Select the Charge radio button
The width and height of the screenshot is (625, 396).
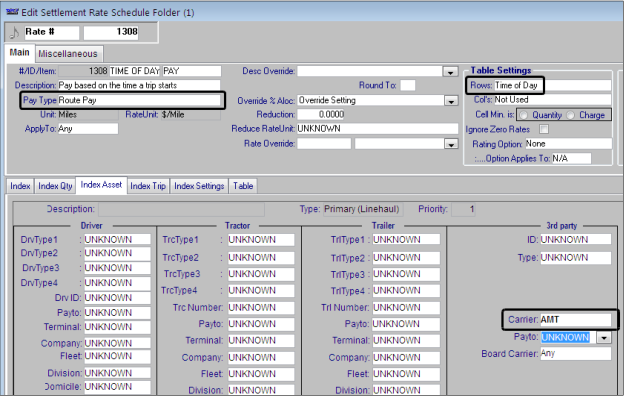[x=571, y=115]
